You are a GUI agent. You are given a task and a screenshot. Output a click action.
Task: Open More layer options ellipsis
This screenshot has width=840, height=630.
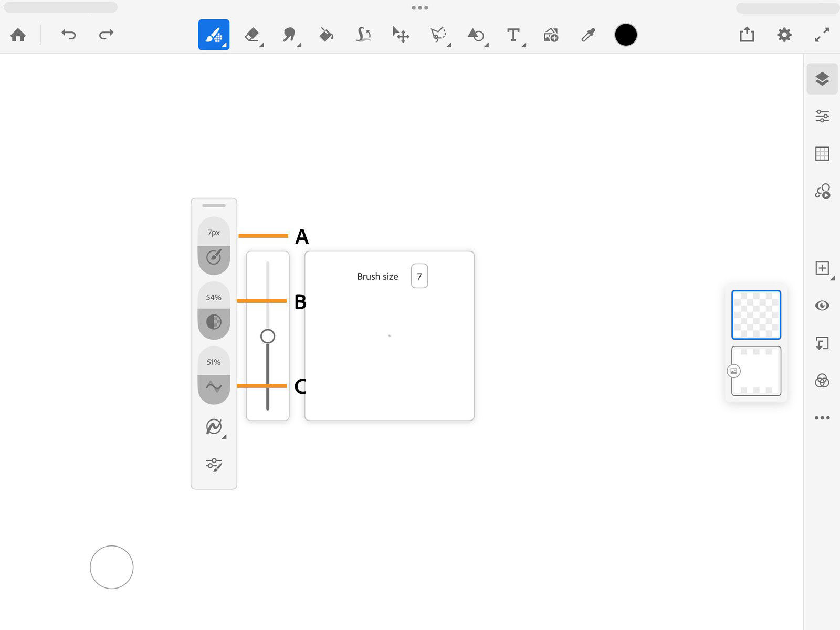822,418
